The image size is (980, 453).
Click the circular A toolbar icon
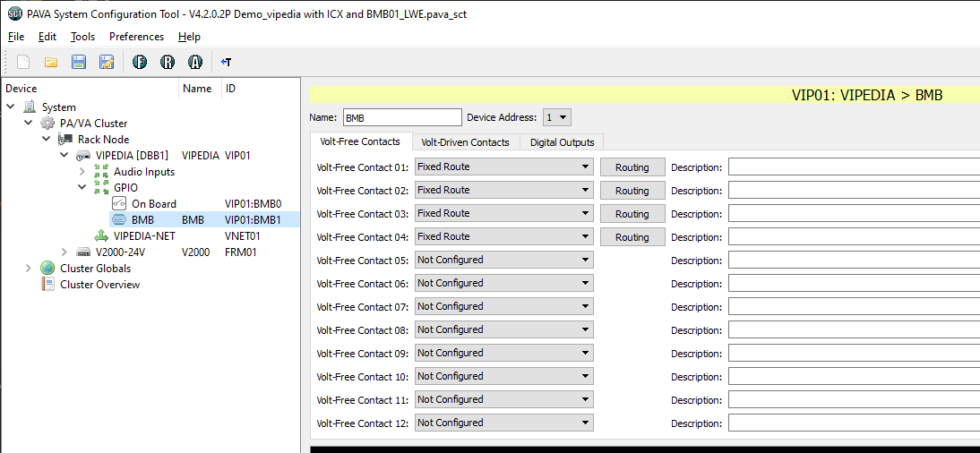coord(195,62)
